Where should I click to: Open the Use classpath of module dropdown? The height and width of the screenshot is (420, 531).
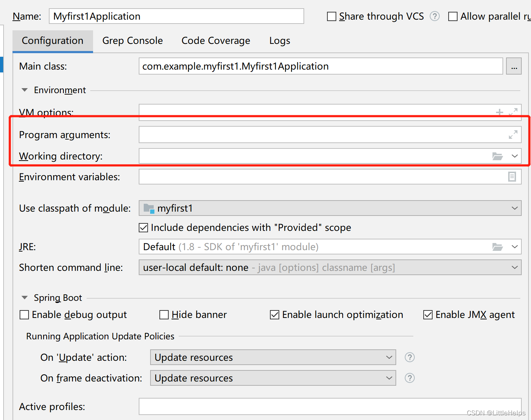click(514, 208)
